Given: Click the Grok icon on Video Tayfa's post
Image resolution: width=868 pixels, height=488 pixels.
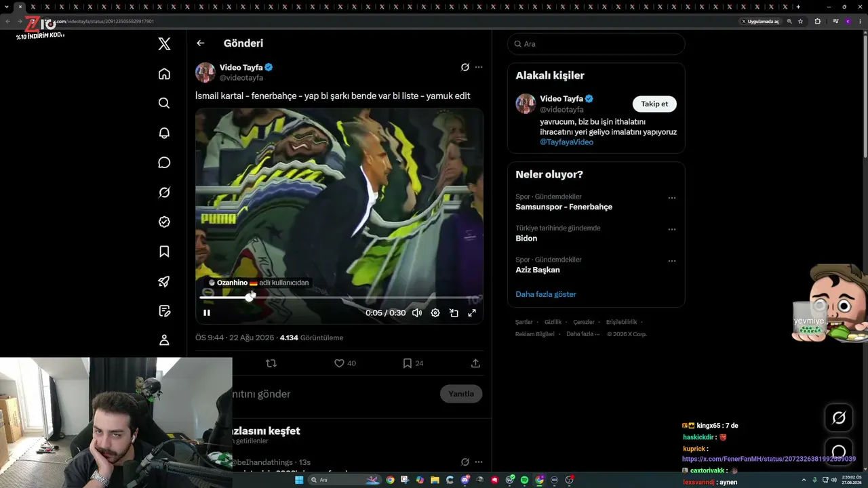Looking at the screenshot, I should click(465, 67).
